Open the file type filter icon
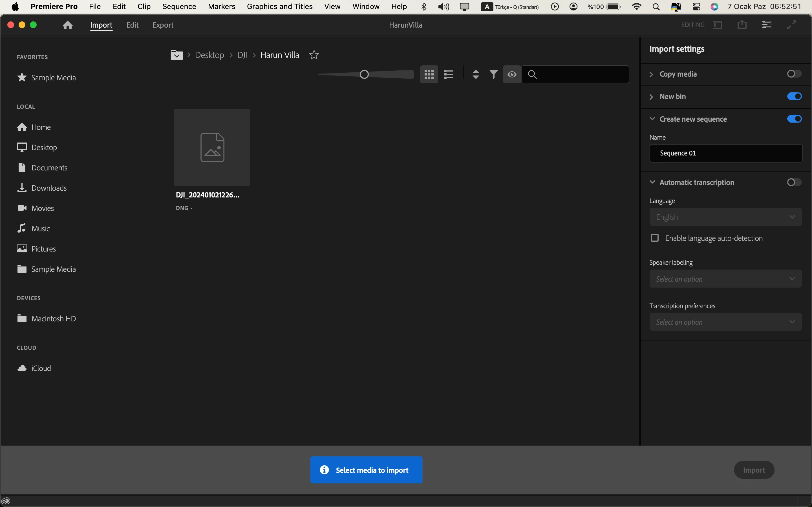812x507 pixels. pos(493,74)
